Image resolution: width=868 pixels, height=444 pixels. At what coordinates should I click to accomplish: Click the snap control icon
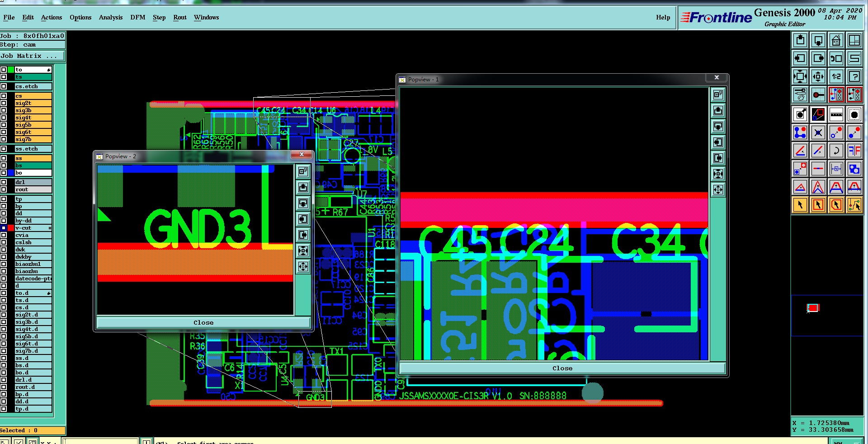coord(818,94)
